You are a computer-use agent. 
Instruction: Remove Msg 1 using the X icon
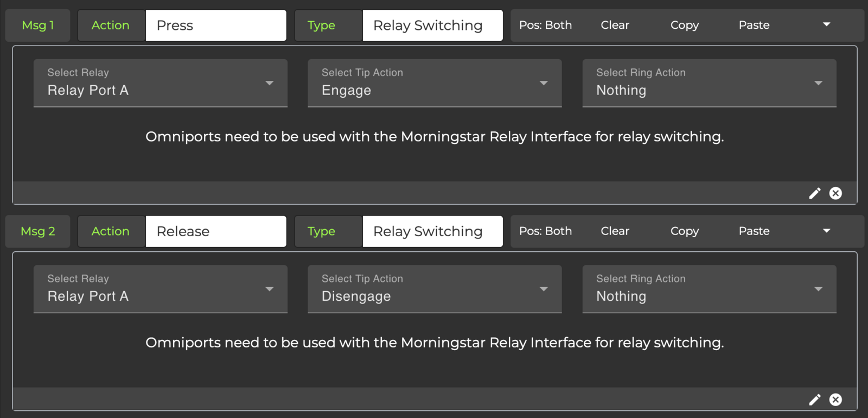pos(835,193)
